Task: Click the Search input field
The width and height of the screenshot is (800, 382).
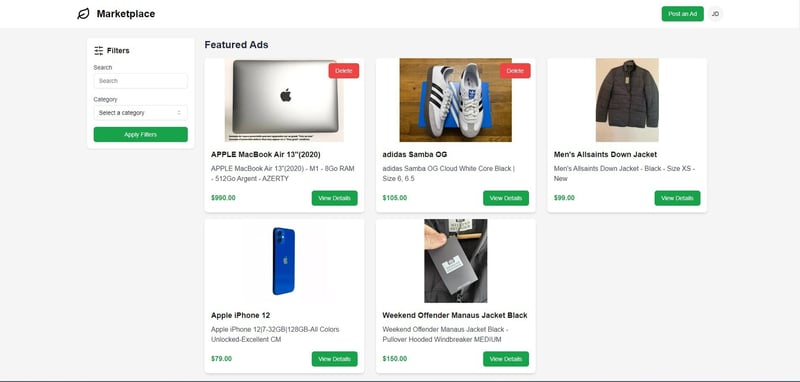Action: click(140, 81)
